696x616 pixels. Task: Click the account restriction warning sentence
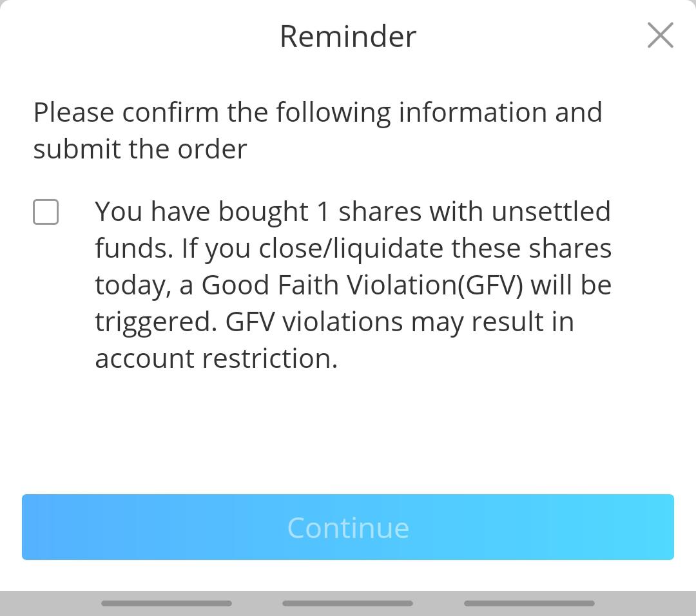click(334, 340)
